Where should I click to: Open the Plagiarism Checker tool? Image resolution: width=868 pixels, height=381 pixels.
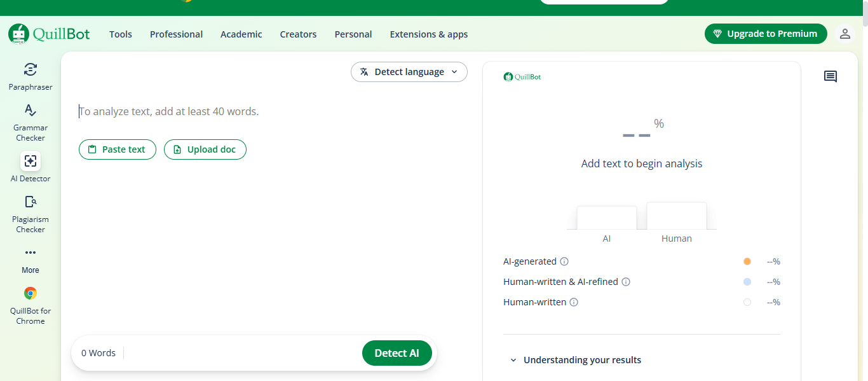pos(31,202)
